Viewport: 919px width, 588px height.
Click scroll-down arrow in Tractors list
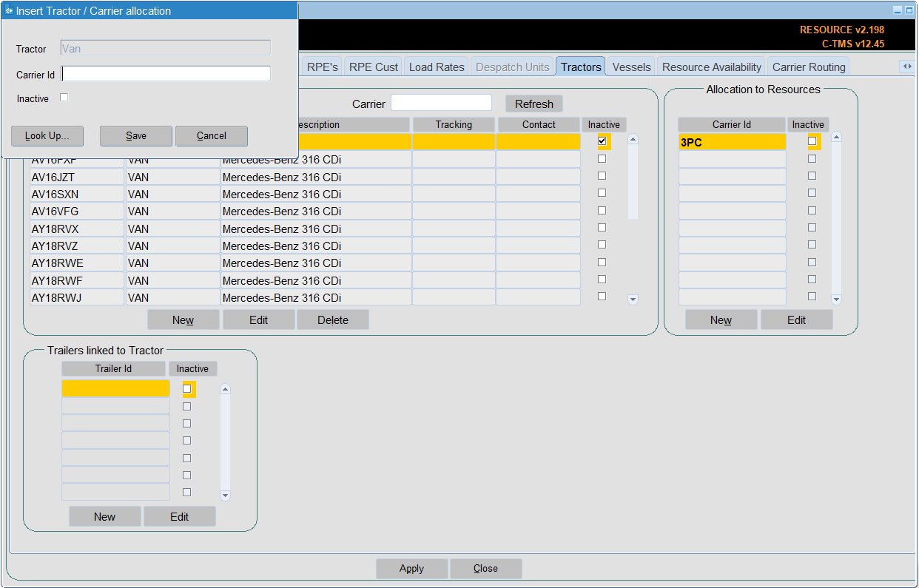coord(633,300)
